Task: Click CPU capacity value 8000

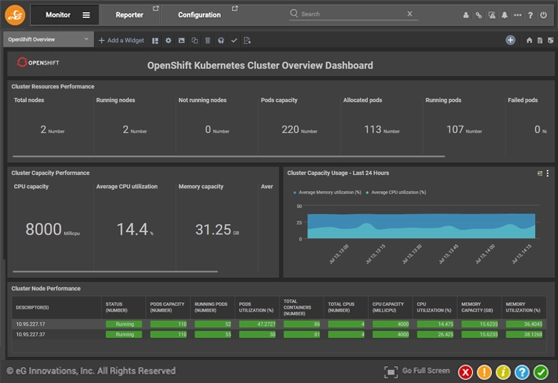Action: click(43, 229)
